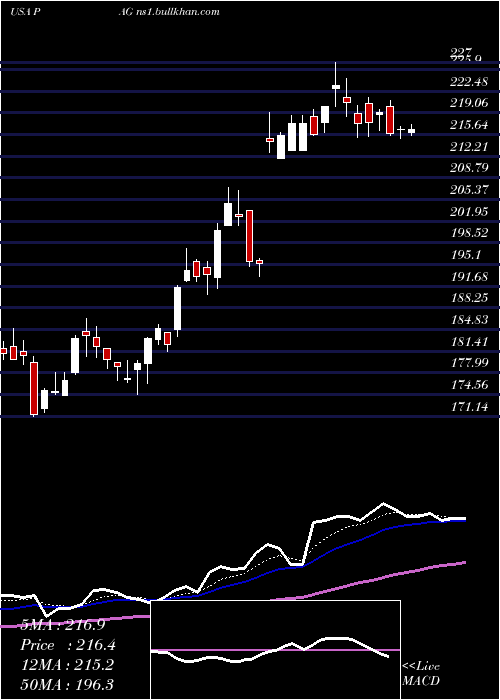This screenshot has width=500, height=700.
Task: Click the 177.99 price axis label
Action: click(469, 363)
